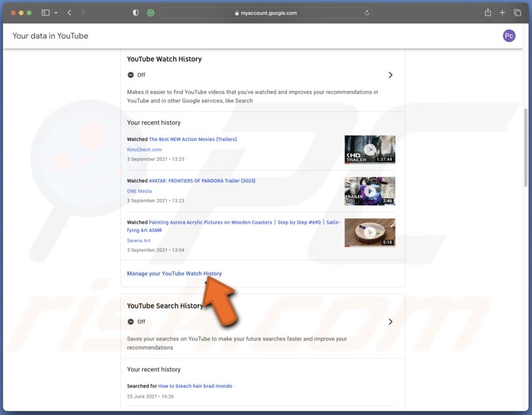This screenshot has height=415, width=532.
Task: Click the Your data in YouTube title
Action: tap(51, 36)
